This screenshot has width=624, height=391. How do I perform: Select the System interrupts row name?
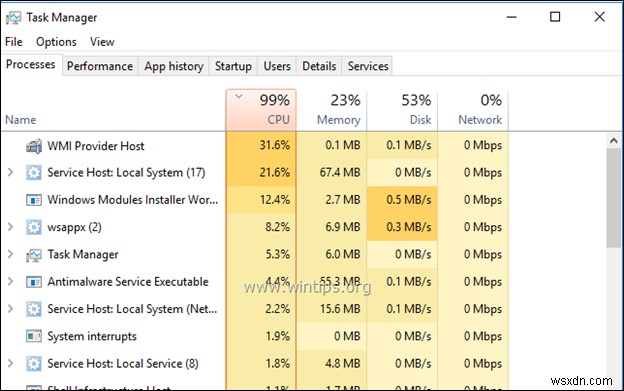click(92, 337)
